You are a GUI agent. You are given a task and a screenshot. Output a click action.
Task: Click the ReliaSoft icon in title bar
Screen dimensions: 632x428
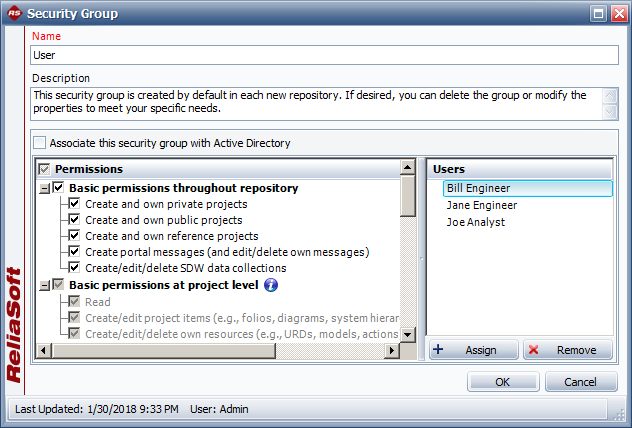coord(13,13)
